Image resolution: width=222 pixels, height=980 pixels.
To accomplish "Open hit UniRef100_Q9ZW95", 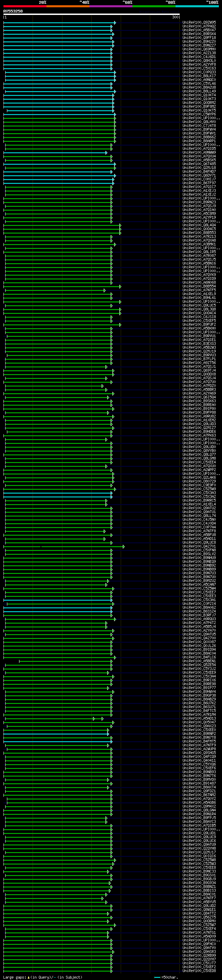I will (x=199, y=23).
